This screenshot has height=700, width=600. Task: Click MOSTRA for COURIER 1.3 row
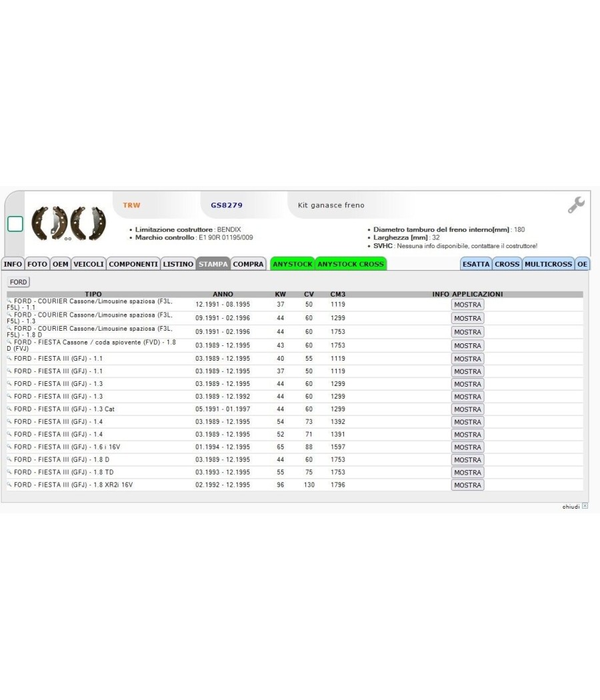tap(467, 318)
